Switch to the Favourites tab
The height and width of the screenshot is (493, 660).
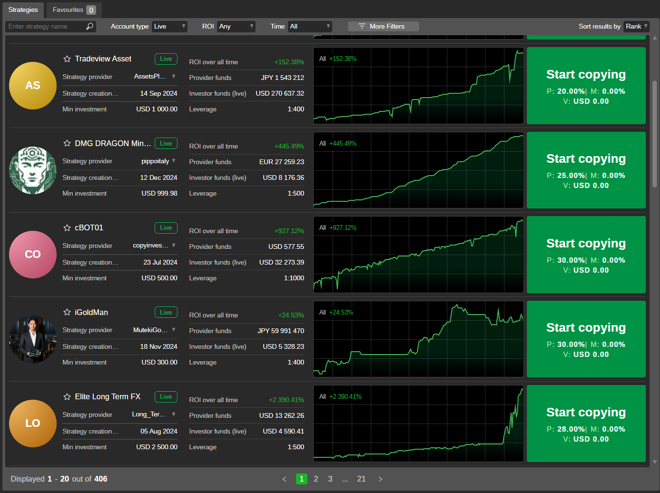74,9
